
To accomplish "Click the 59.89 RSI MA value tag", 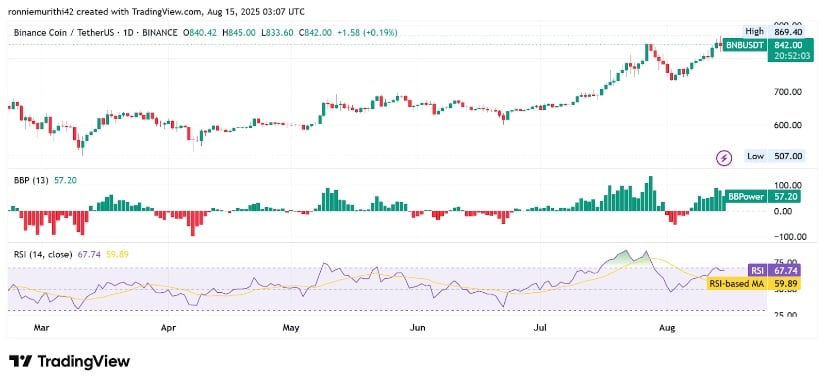I will pyautogui.click(x=787, y=284).
